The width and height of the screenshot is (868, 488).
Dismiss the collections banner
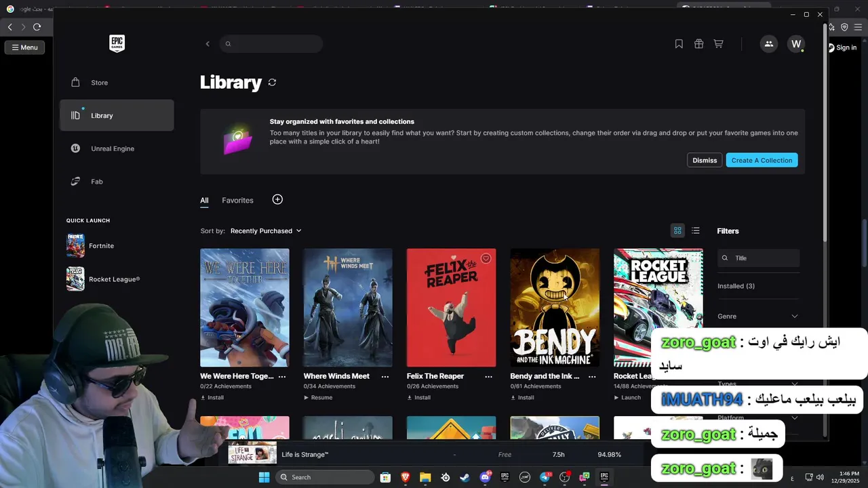(x=705, y=161)
